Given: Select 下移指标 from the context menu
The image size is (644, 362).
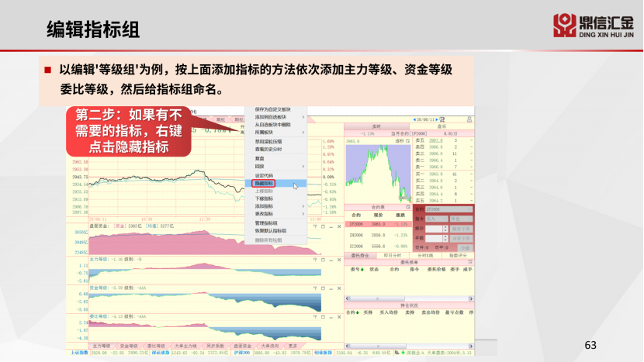Looking at the screenshot, I should tap(265, 199).
